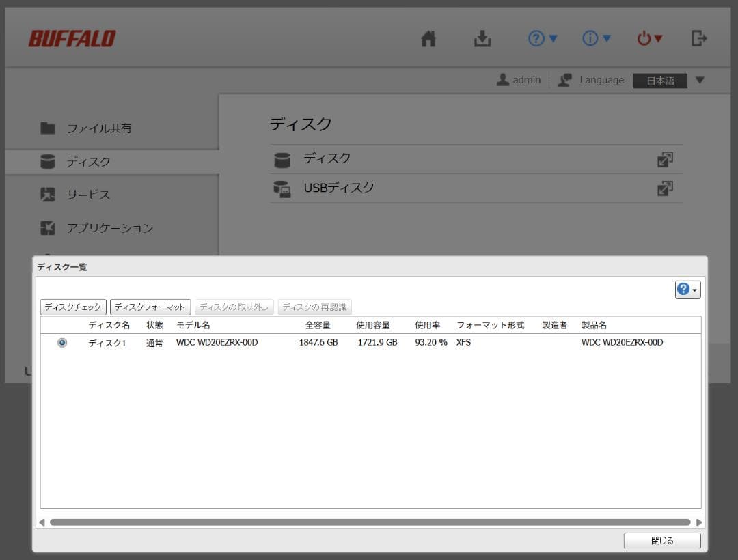The image size is (738, 560).
Task: Click the アプリケーション icon in the sidebar
Action: coord(48,227)
